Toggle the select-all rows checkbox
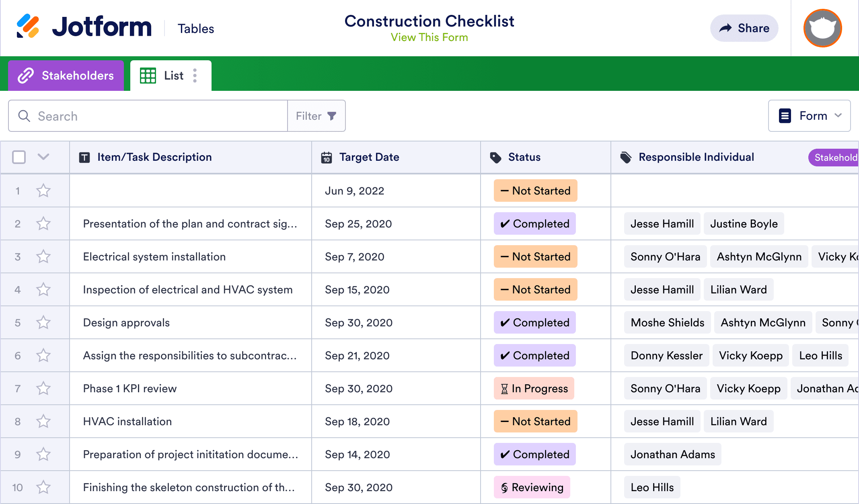The image size is (859, 504). tap(19, 157)
